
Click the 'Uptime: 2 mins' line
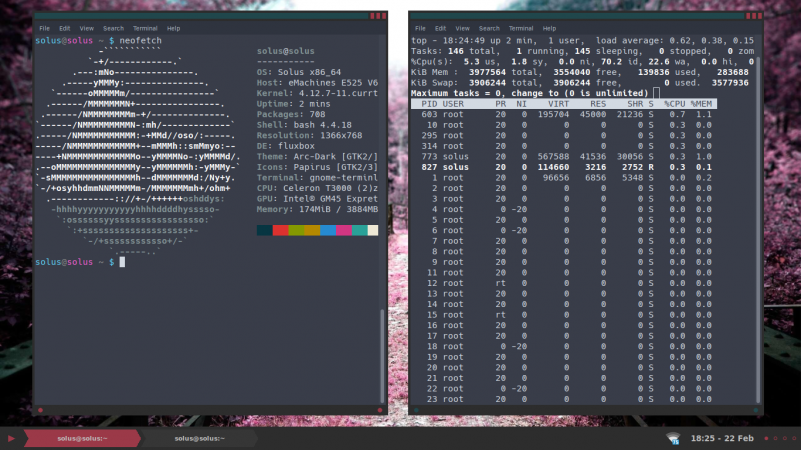294,104
